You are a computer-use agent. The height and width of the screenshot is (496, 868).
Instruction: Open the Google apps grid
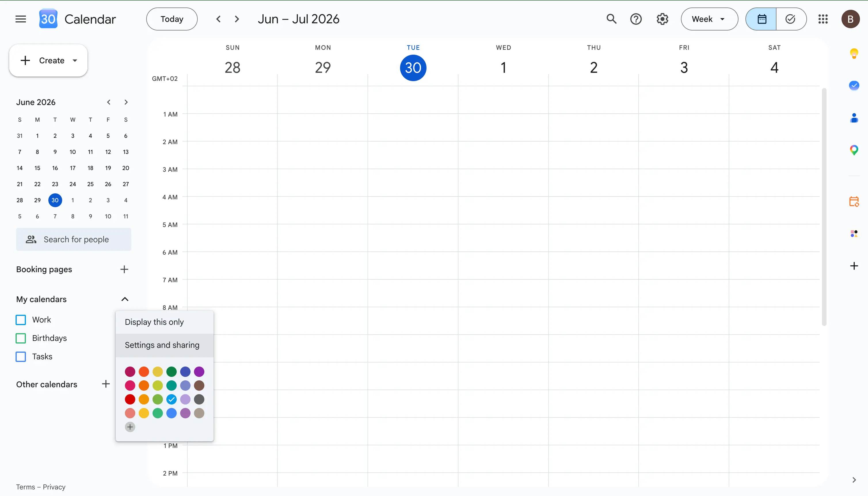click(823, 19)
